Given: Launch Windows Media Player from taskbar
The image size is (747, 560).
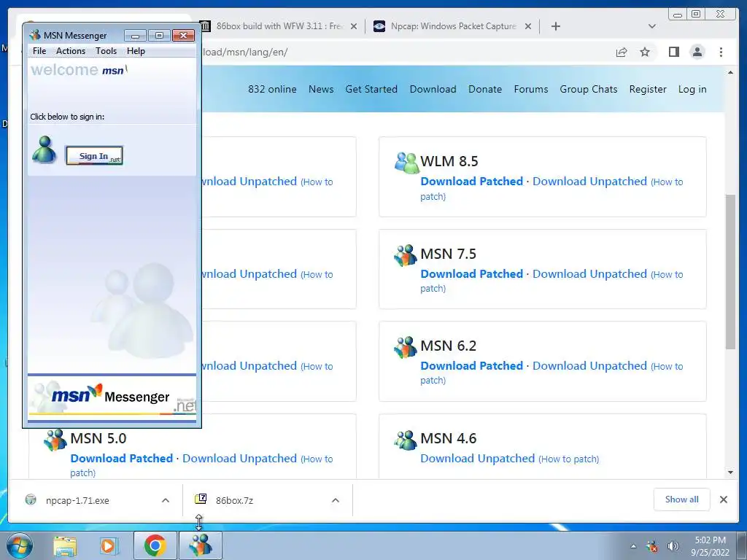Looking at the screenshot, I should point(109,545).
